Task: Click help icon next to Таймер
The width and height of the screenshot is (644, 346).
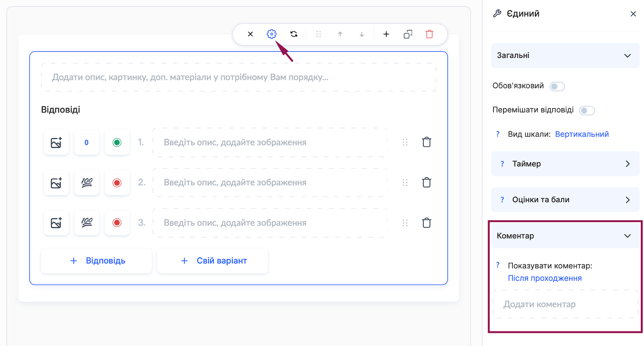Action: pos(502,164)
